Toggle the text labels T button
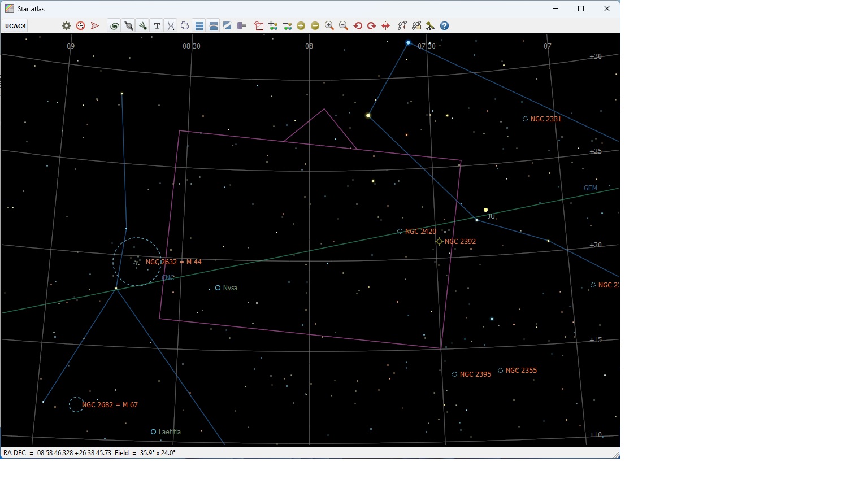Image resolution: width=868 pixels, height=488 pixels. coord(157,26)
